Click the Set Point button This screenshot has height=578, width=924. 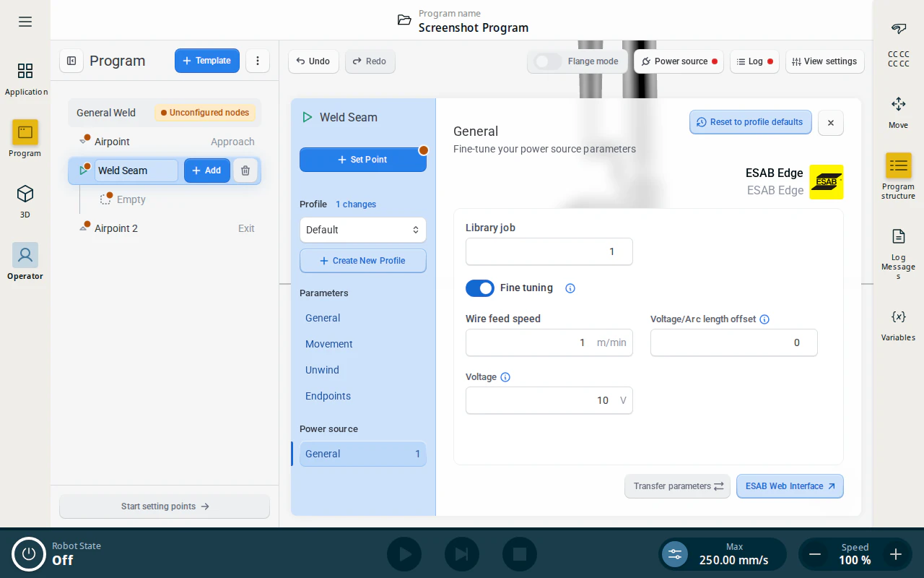[x=363, y=160]
